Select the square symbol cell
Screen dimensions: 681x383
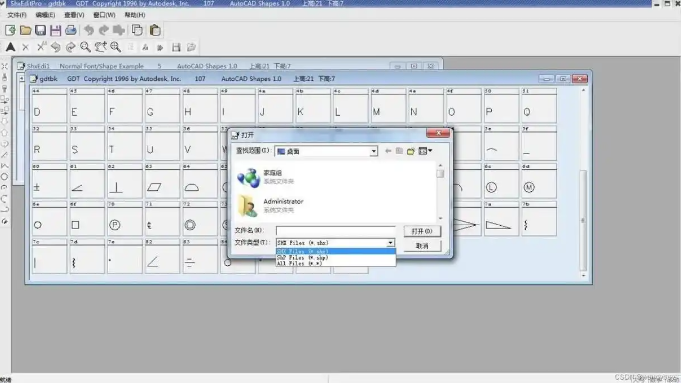[87, 219]
